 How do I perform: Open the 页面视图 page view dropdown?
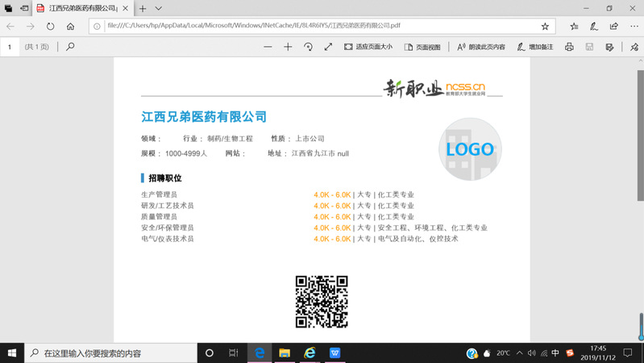click(x=422, y=47)
